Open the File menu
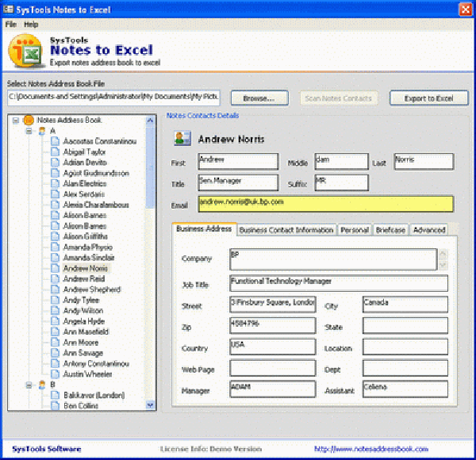476x460 pixels. tap(11, 25)
